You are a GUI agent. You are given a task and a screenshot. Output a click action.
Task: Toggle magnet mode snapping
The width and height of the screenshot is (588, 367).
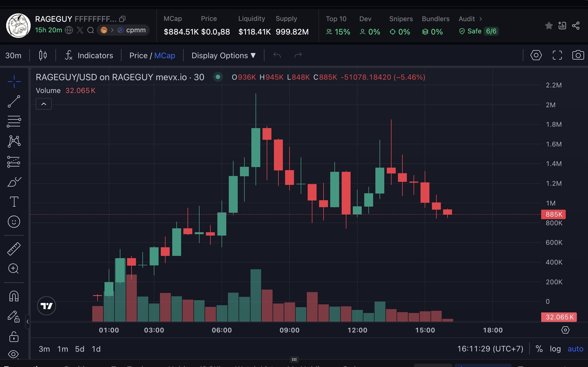(x=14, y=296)
